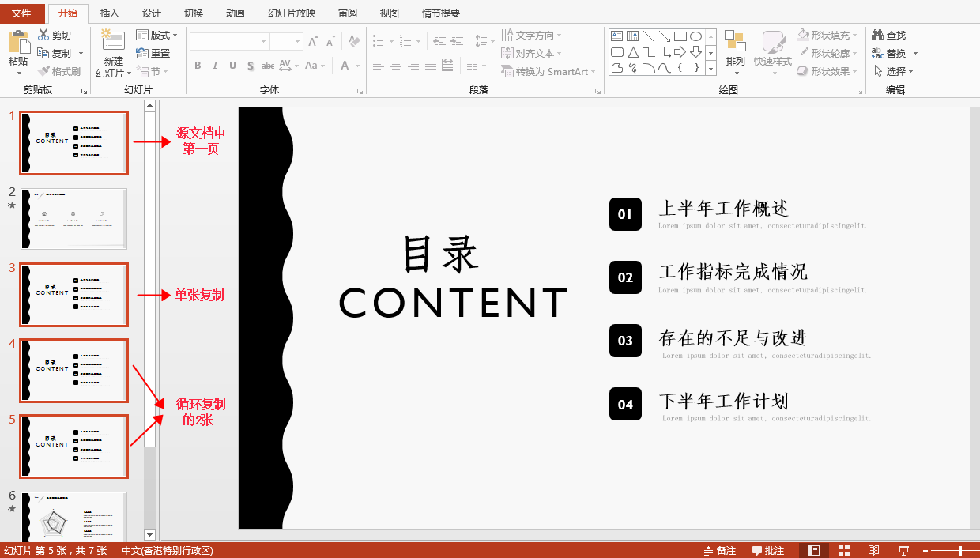Click Notes (备注) in status bar
The width and height of the screenshot is (980, 558).
click(x=719, y=550)
